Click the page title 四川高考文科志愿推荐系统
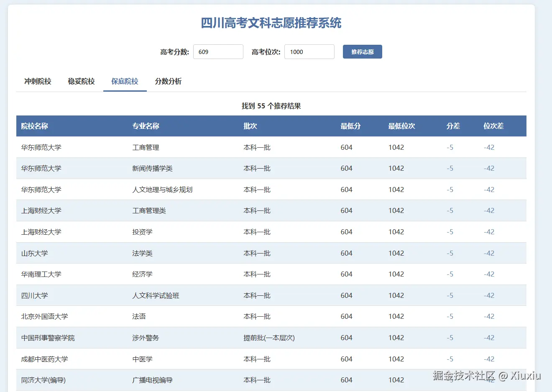 (271, 23)
